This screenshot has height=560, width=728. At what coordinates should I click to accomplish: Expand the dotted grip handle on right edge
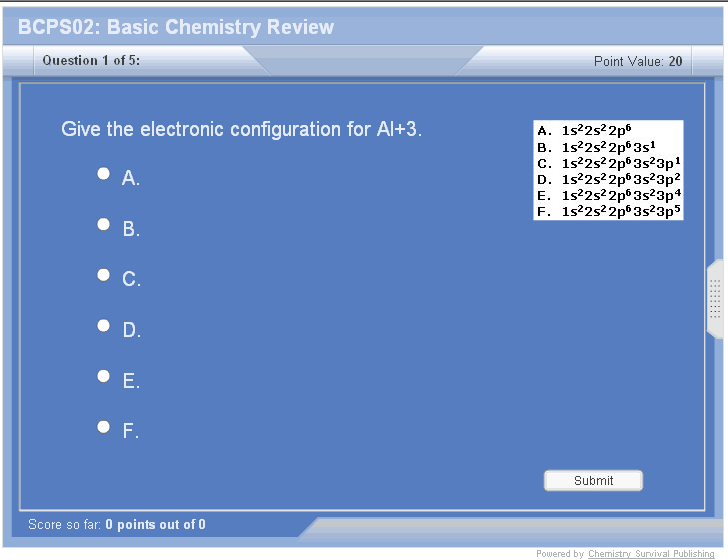point(715,298)
